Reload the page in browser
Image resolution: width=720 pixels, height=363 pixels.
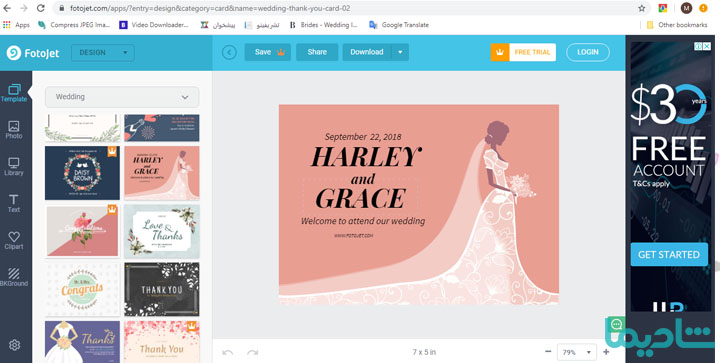40,8
